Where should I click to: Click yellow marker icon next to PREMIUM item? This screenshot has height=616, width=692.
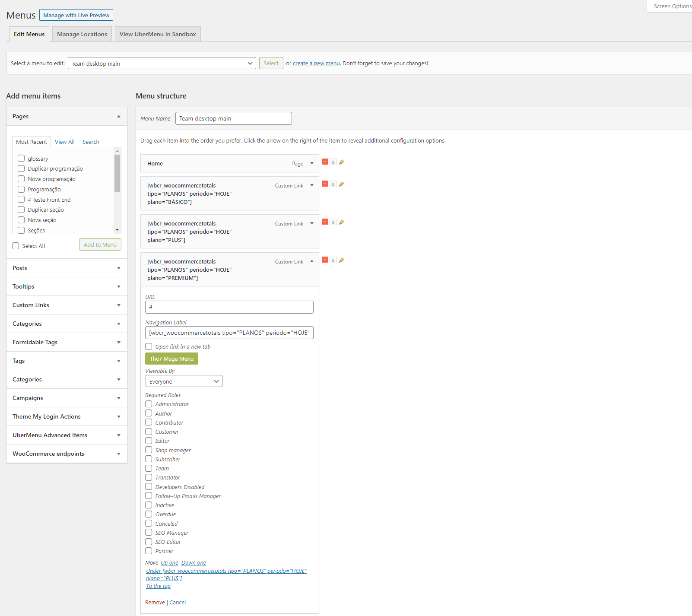coord(341,260)
